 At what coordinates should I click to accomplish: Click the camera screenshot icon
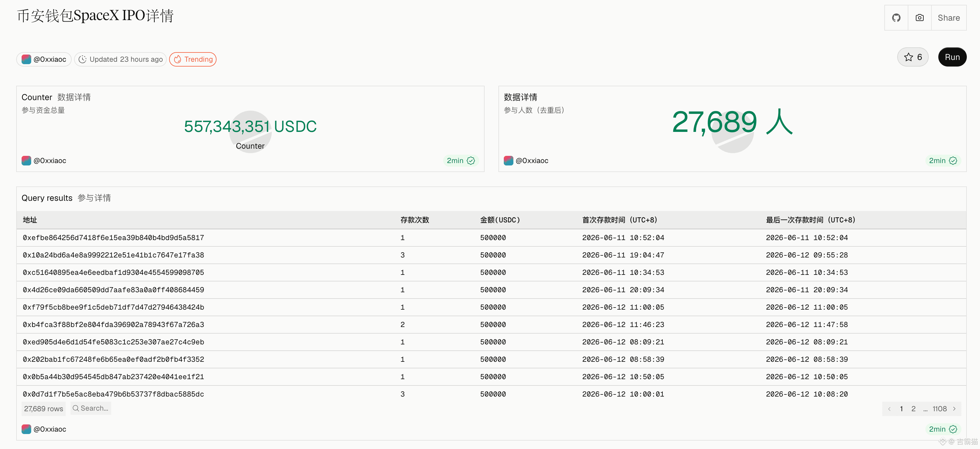(x=919, y=18)
